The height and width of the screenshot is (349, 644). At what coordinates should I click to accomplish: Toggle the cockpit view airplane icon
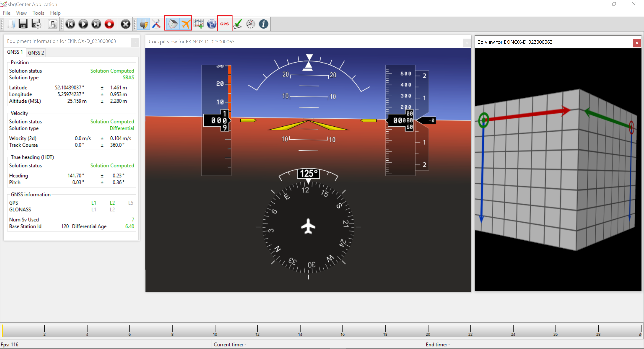tap(186, 24)
